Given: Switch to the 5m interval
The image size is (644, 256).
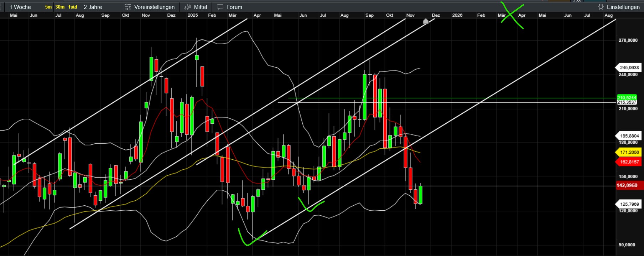Looking at the screenshot, I should pos(48,7).
